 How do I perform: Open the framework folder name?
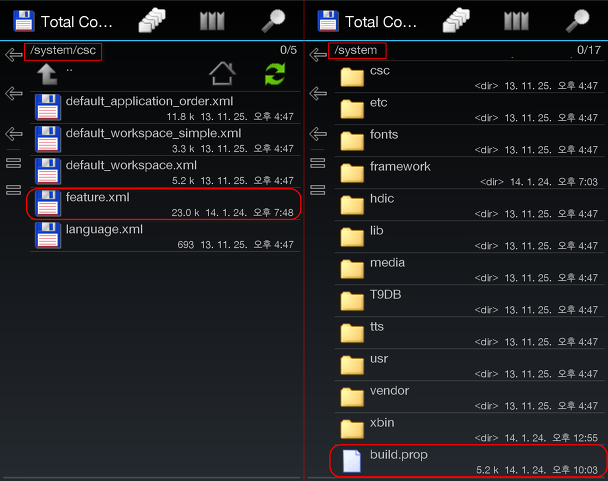click(400, 166)
